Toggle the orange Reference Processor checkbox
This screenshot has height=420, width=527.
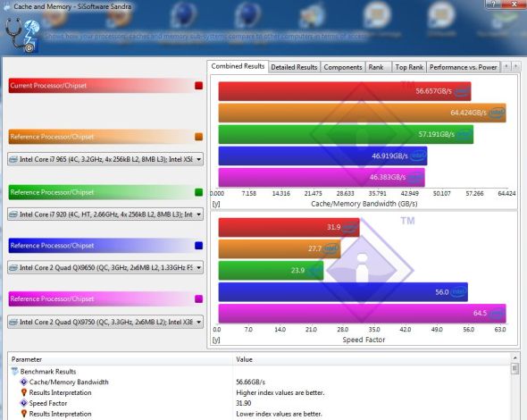[x=198, y=137]
